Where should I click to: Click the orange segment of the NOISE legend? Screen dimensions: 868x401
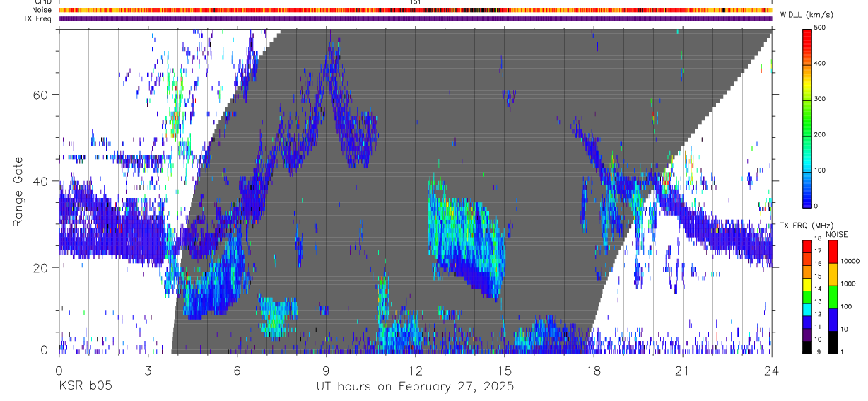[x=833, y=274]
